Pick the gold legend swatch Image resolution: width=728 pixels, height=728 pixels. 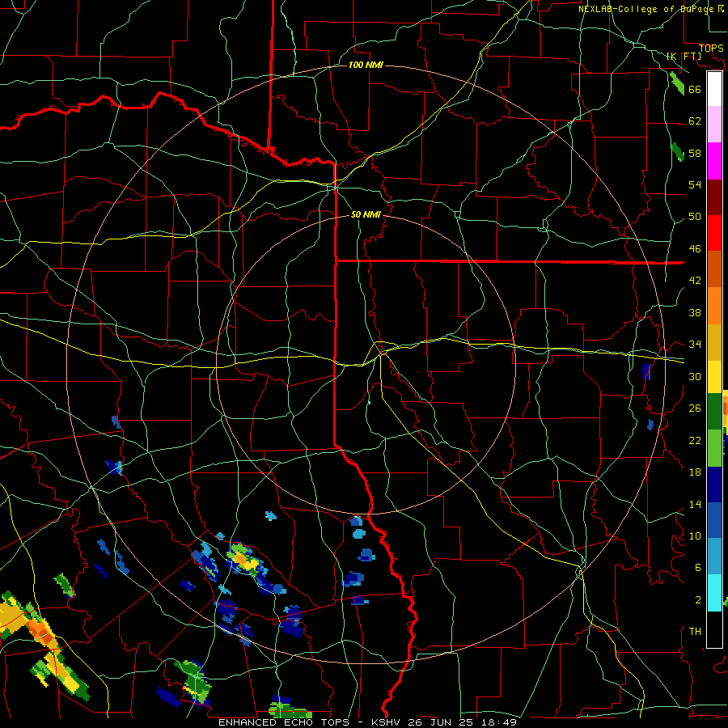coord(714,343)
